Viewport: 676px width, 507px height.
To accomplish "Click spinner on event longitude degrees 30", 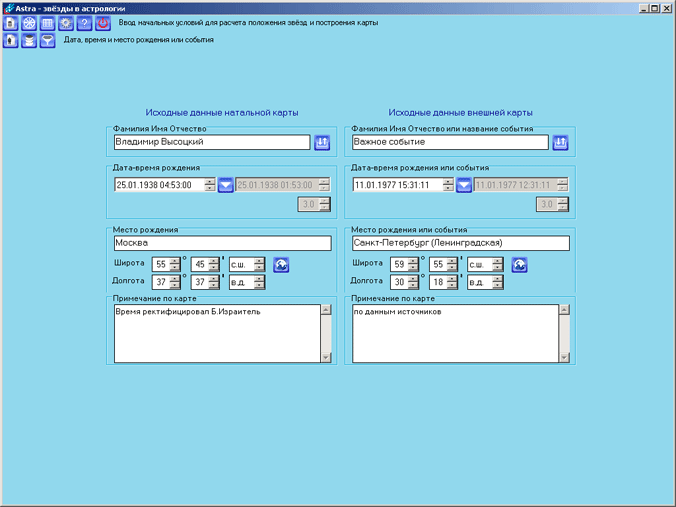I will tap(415, 282).
